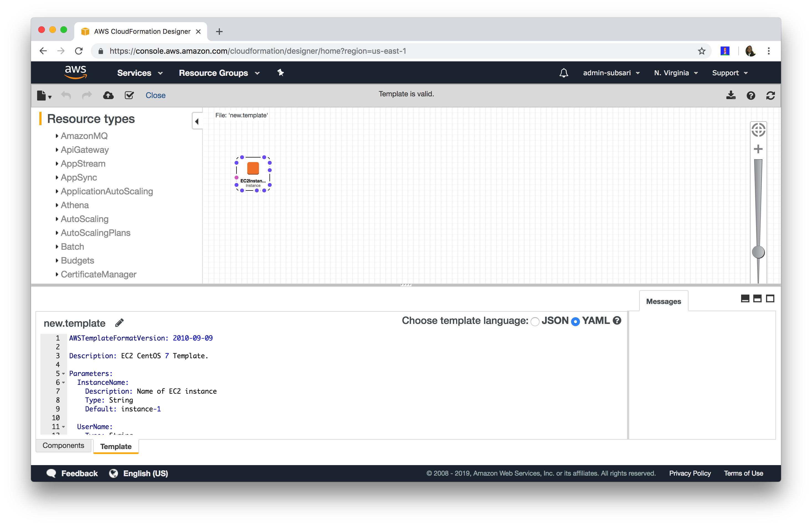812x526 pixels.
Task: Select JSON template language
Action: click(x=535, y=321)
